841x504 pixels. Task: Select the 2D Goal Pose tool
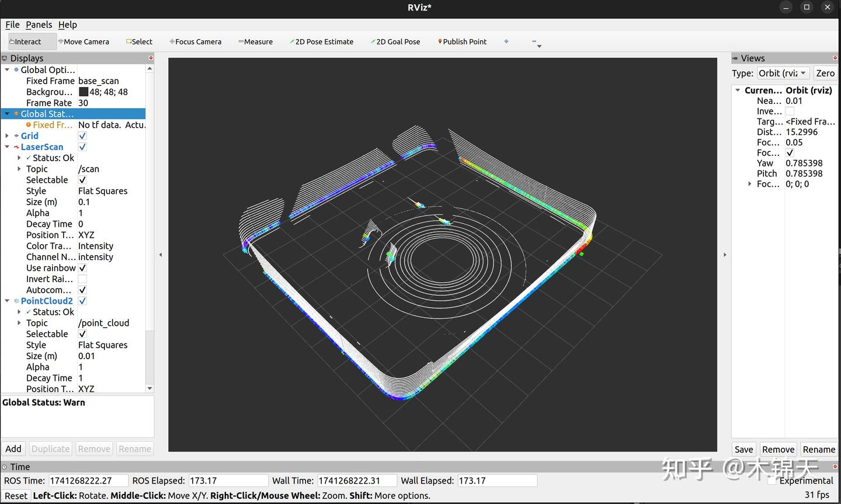point(395,41)
